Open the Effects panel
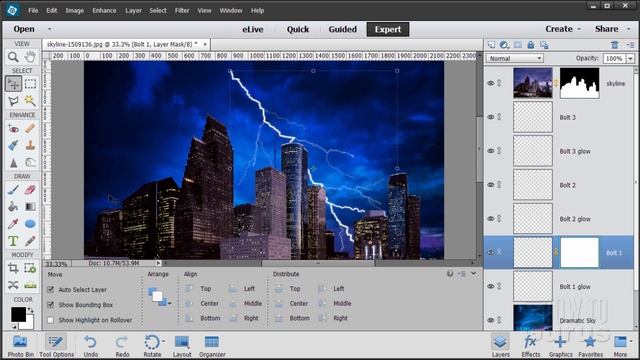640x360 pixels. [531, 345]
